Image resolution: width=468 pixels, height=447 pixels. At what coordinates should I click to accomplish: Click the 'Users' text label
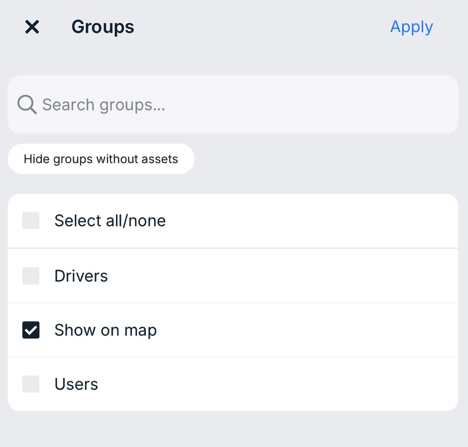(x=76, y=384)
